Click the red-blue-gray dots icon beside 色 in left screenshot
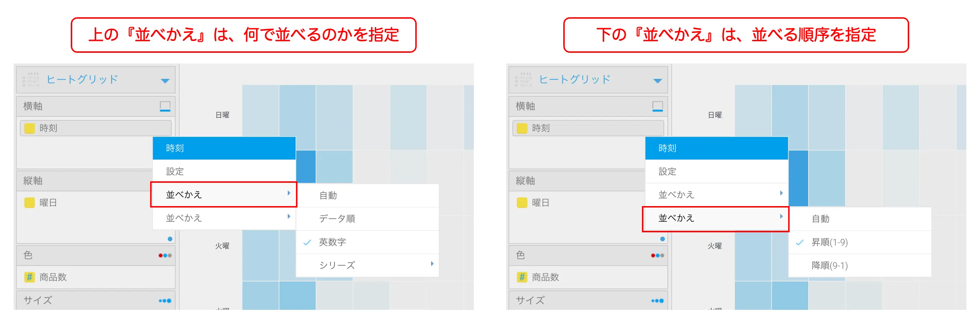The height and width of the screenshot is (326, 980). coord(165,255)
